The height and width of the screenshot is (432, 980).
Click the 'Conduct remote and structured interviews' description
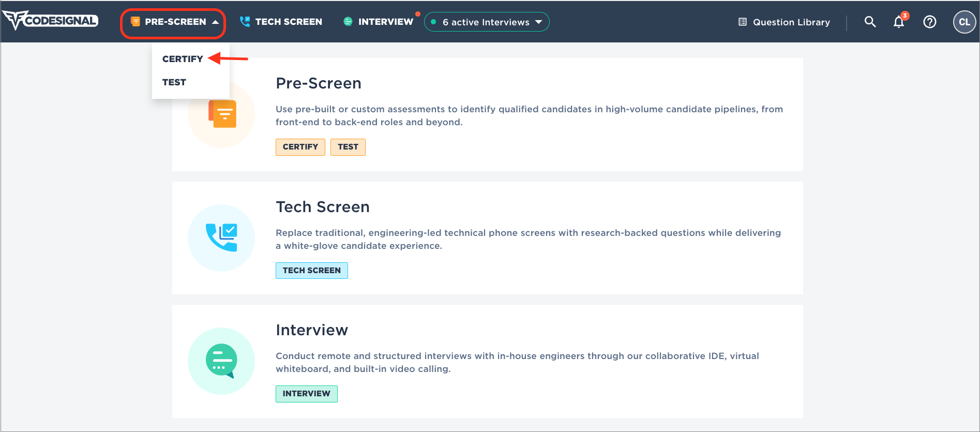(517, 362)
